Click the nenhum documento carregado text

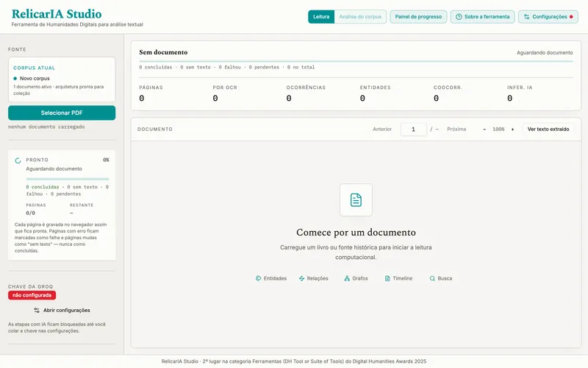pos(46,127)
